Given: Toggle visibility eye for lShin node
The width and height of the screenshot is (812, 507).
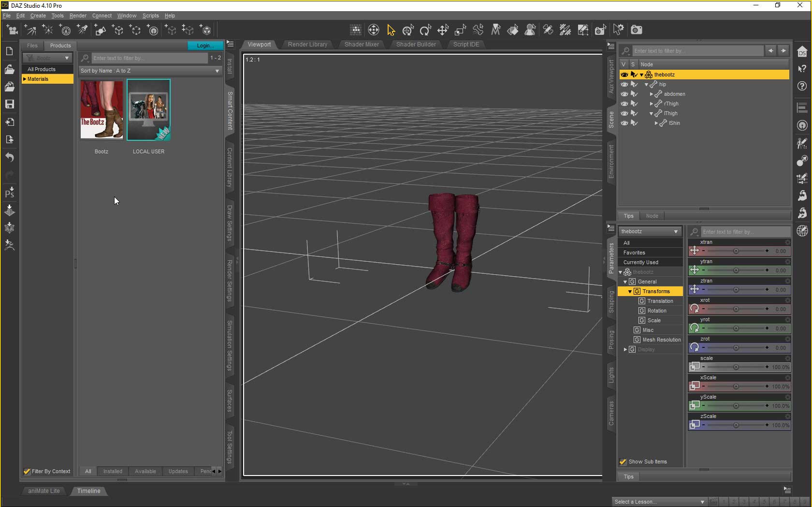Looking at the screenshot, I should click(x=624, y=123).
